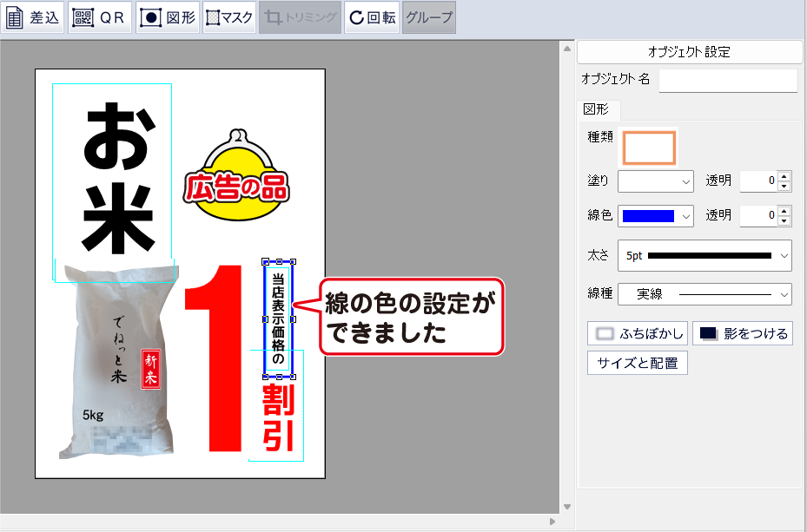This screenshot has height=532, width=807.
Task: Click the サイズと配置 button
Action: point(638,363)
